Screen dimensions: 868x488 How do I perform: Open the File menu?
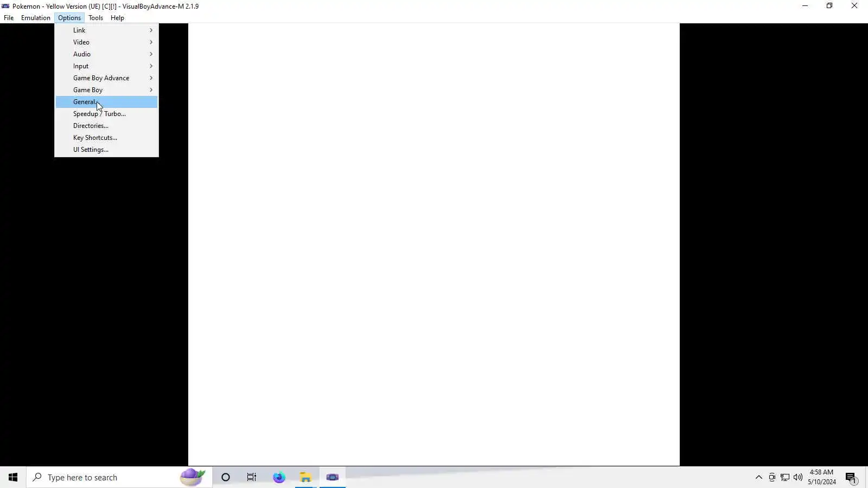click(9, 18)
